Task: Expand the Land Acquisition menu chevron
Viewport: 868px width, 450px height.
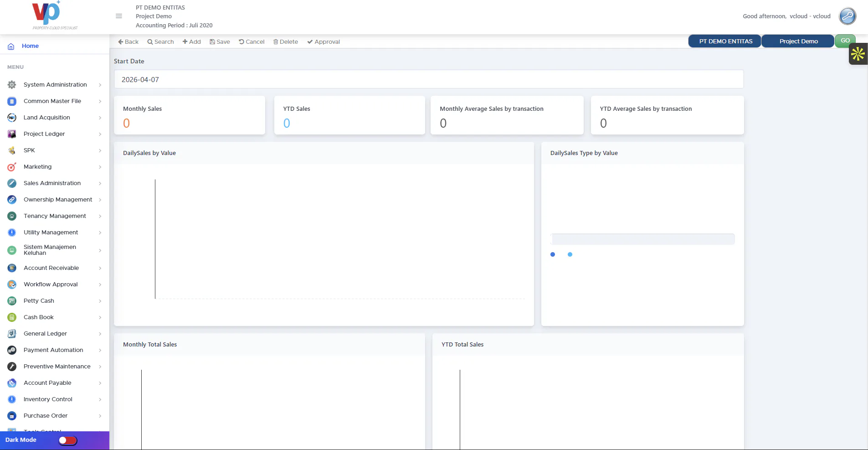Action: pyautogui.click(x=100, y=118)
